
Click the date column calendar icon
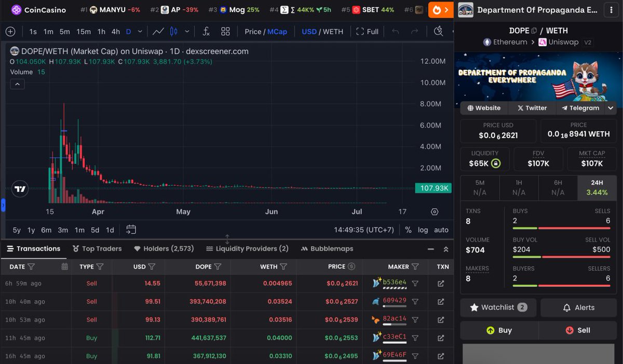[65, 267]
